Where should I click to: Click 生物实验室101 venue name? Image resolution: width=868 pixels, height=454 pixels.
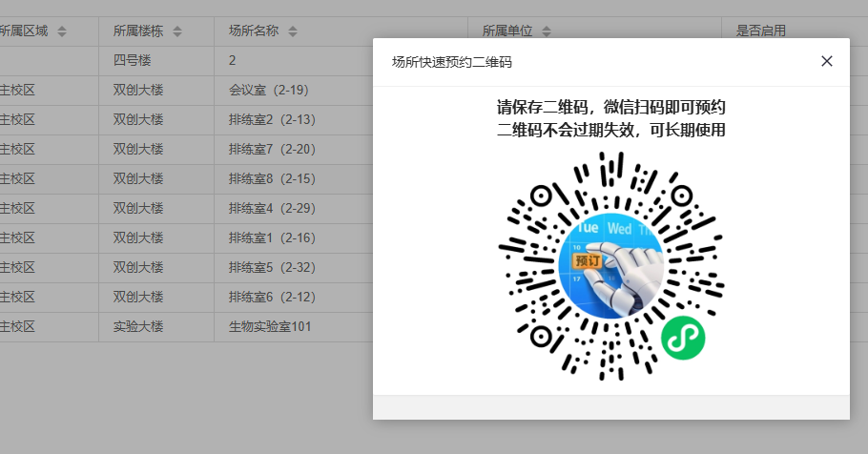tap(270, 327)
